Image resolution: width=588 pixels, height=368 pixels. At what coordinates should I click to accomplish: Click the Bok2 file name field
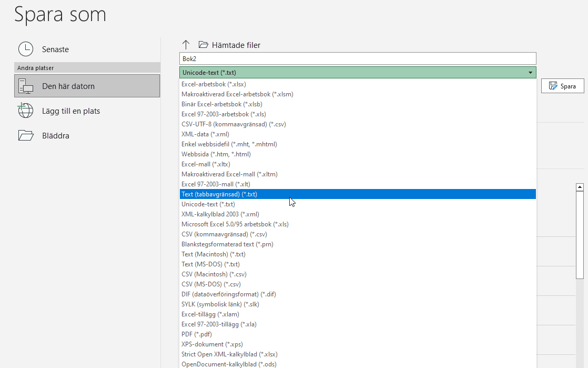[x=358, y=58]
